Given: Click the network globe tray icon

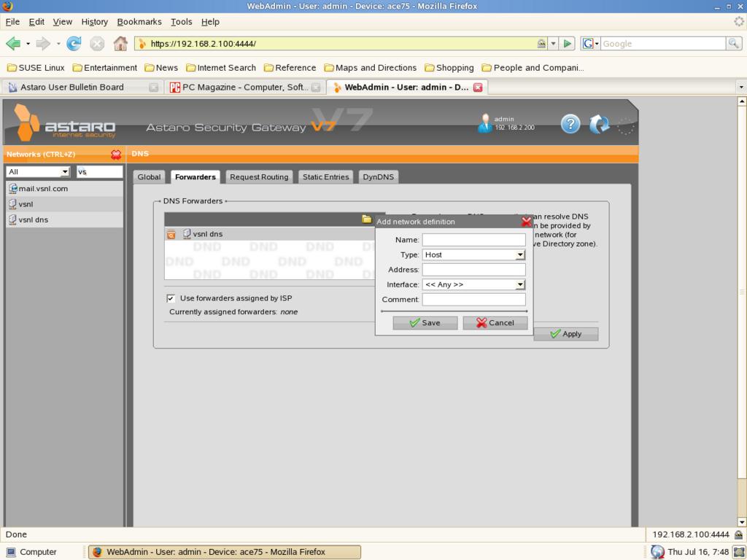Looking at the screenshot, I should [657, 551].
